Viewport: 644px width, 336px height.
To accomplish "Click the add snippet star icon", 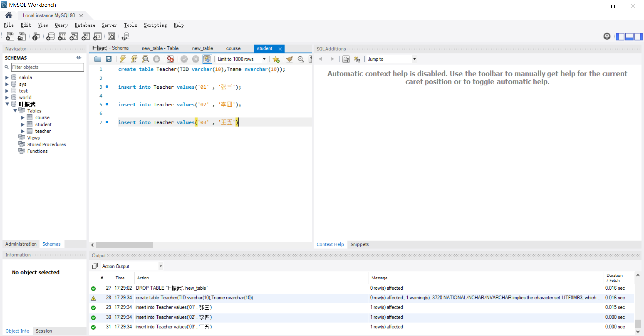I will [276, 59].
